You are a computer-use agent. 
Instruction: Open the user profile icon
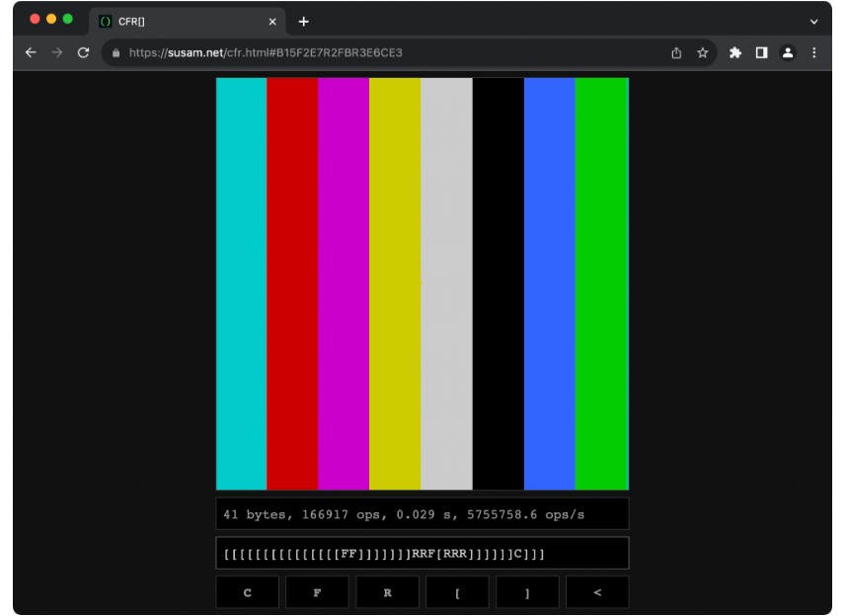tap(788, 53)
